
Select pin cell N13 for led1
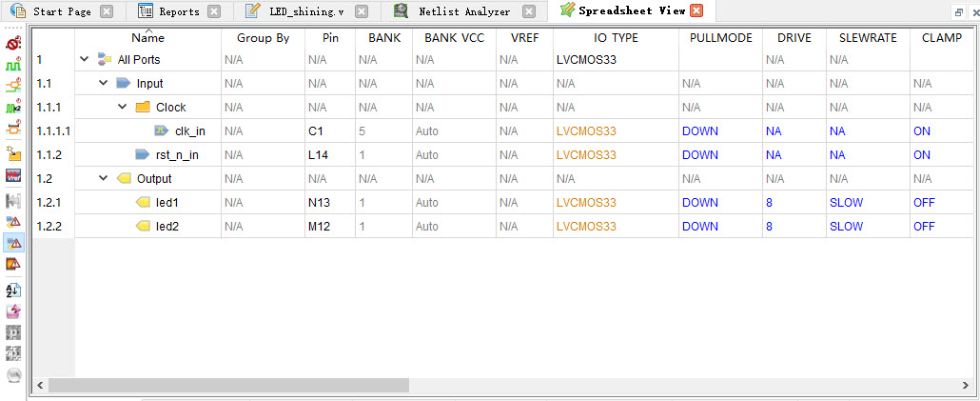click(330, 203)
